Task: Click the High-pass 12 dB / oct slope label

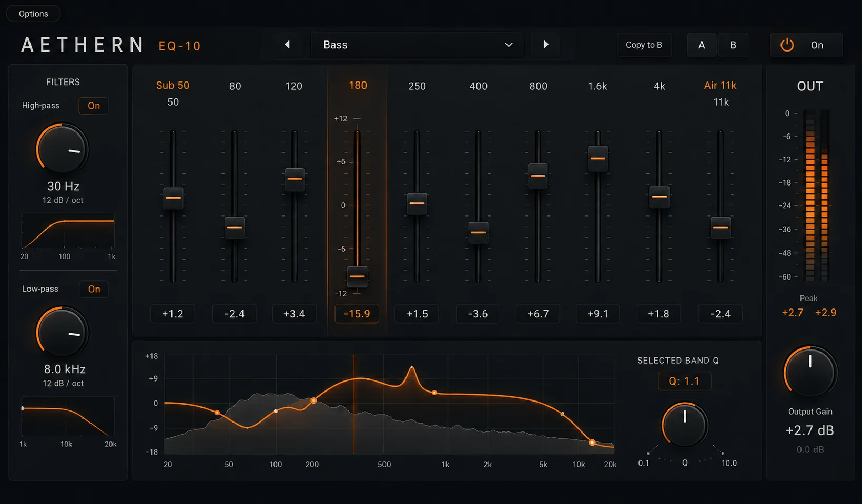Action: 63,200
